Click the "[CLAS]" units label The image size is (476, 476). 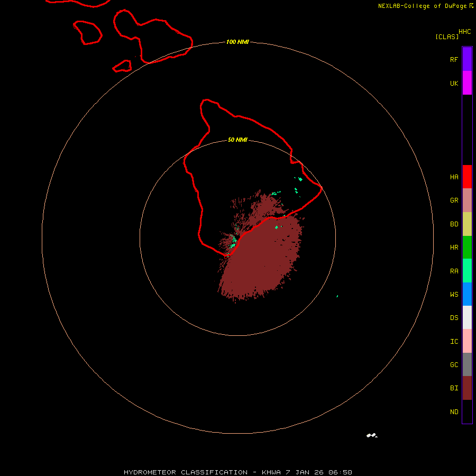pyautogui.click(x=447, y=36)
